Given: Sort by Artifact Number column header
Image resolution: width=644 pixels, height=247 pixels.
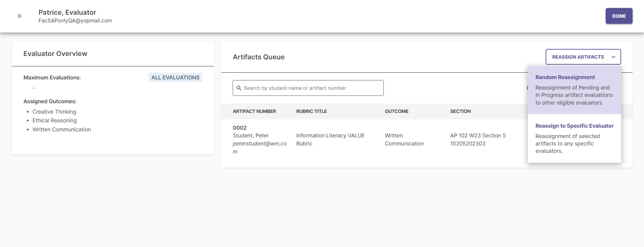Looking at the screenshot, I should point(254,111).
